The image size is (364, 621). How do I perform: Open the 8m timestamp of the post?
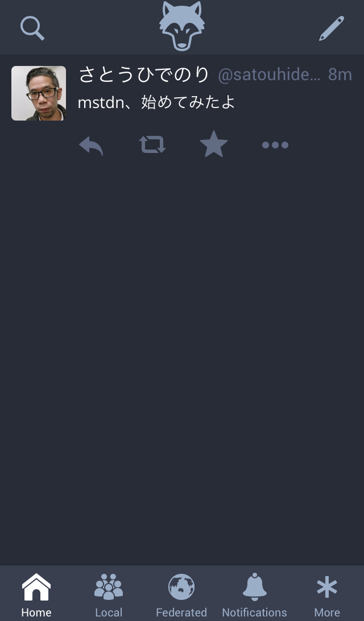(x=340, y=74)
